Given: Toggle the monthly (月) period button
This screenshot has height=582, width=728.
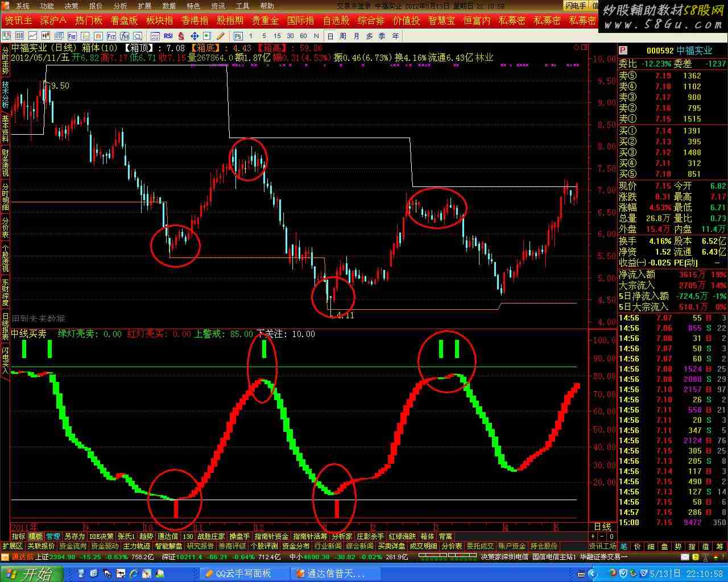Looking at the screenshot, I should click(x=356, y=36).
